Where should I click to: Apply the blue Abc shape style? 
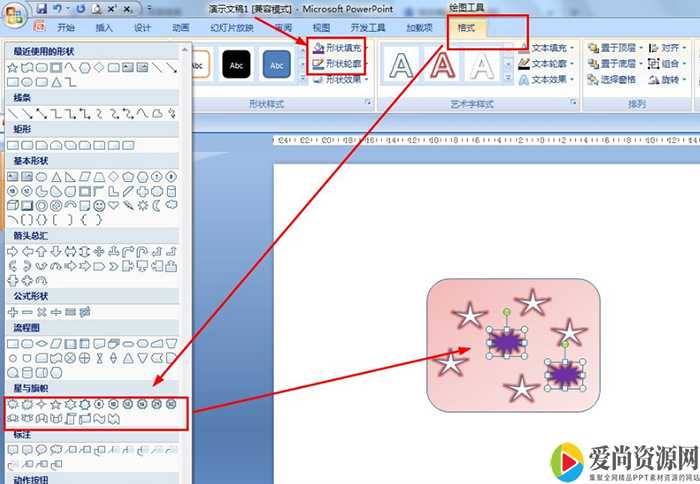[276, 66]
